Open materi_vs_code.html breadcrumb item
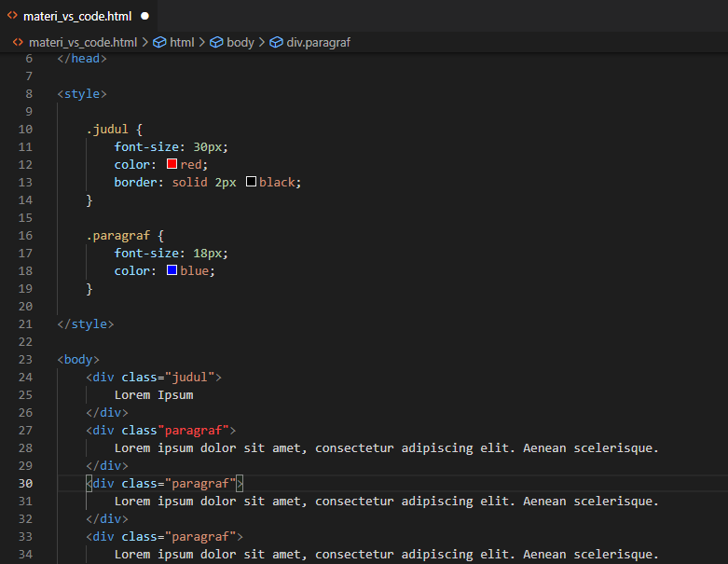This screenshot has height=564, width=728. [83, 43]
